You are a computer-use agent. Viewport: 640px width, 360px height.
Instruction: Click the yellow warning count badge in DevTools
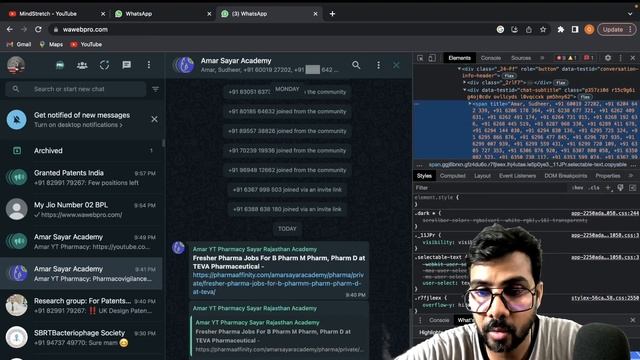point(572,58)
